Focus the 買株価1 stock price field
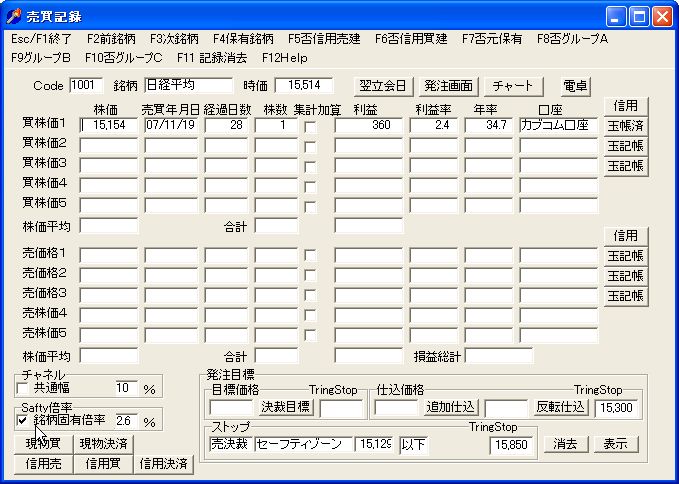Viewport: 679px width, 484px height. click(x=109, y=126)
